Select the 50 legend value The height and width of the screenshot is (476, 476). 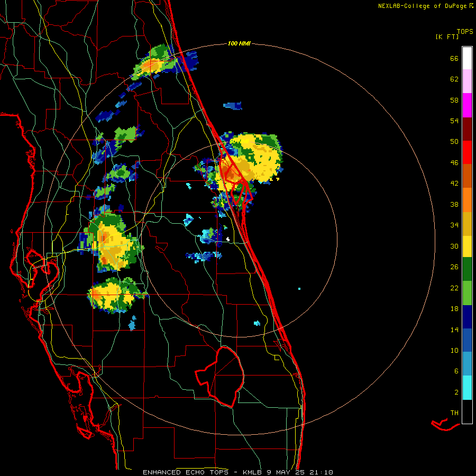[454, 142]
